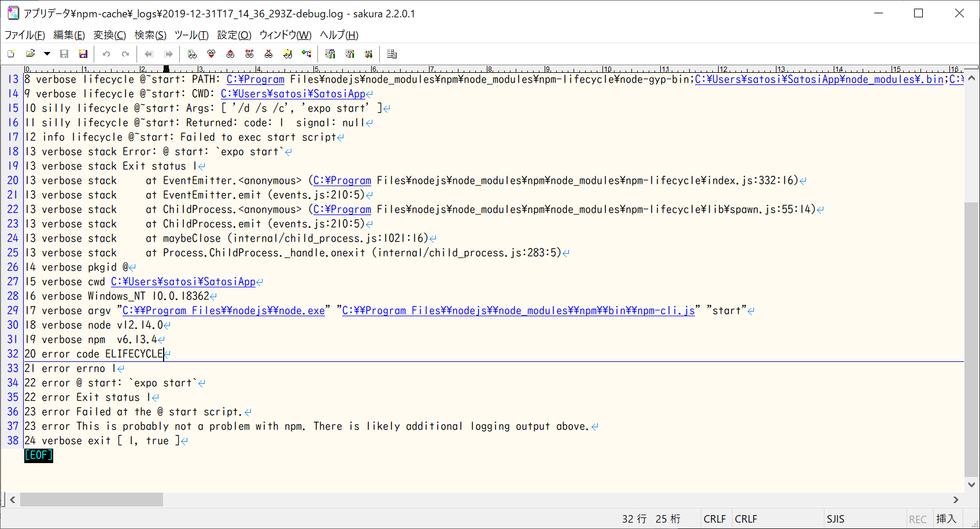Create a new file with the toolbar icon
This screenshot has width=980, height=529.
[x=11, y=54]
